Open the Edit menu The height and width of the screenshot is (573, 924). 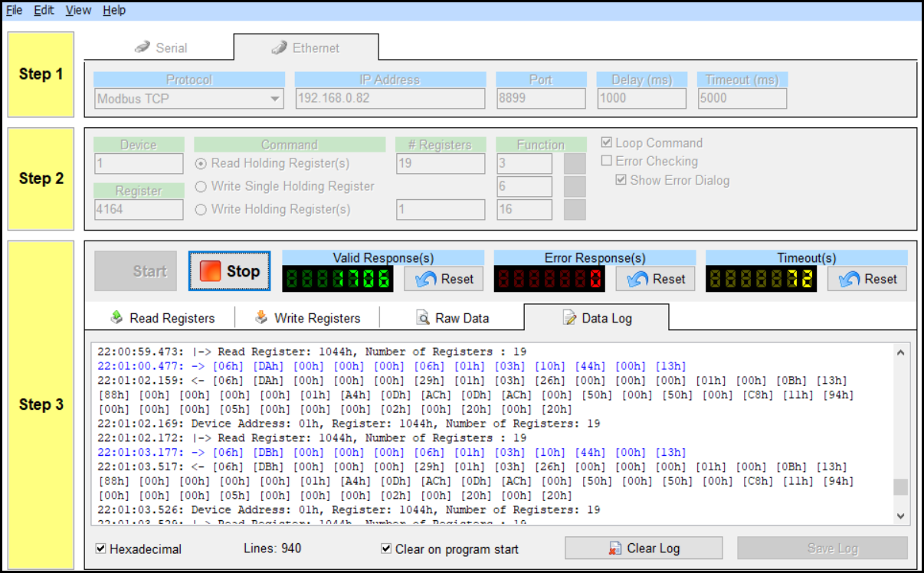click(x=44, y=10)
